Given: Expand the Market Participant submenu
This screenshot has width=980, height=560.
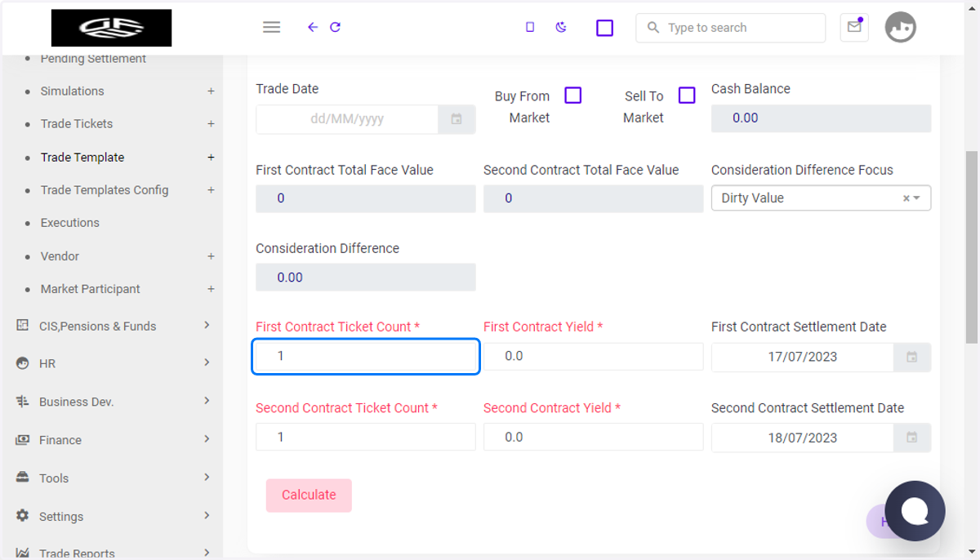Looking at the screenshot, I should [x=211, y=289].
